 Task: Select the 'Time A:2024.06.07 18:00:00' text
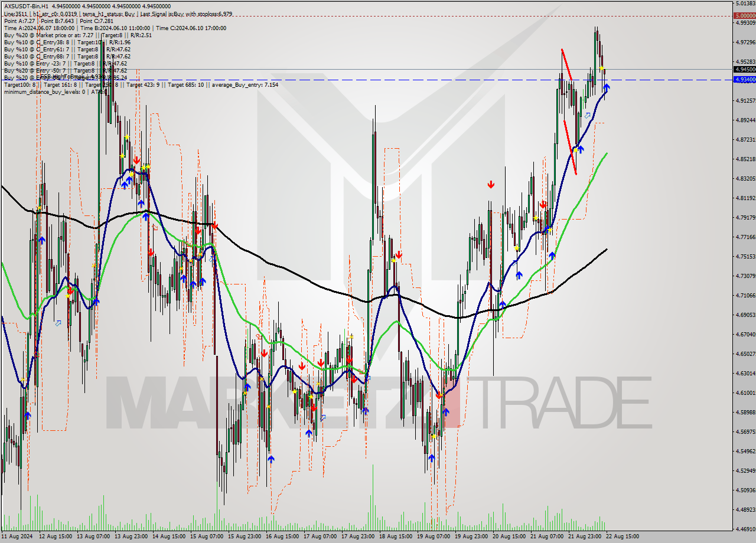click(39, 28)
